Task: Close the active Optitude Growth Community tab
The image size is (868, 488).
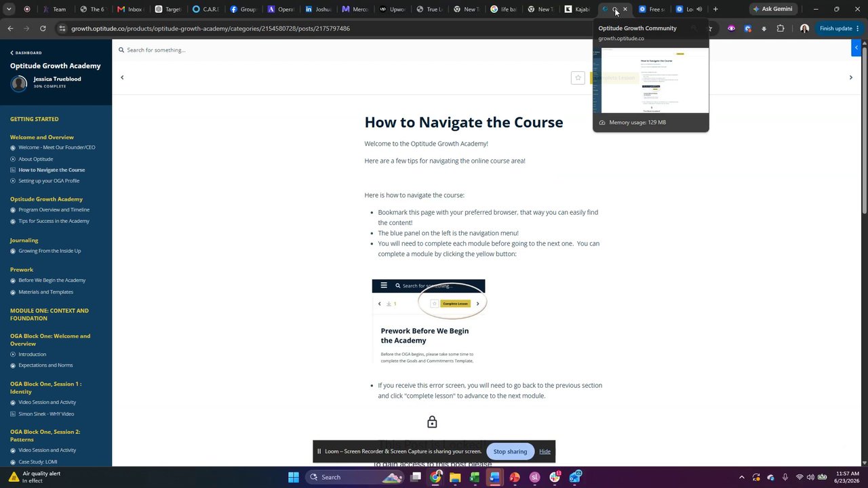Action: click(625, 9)
